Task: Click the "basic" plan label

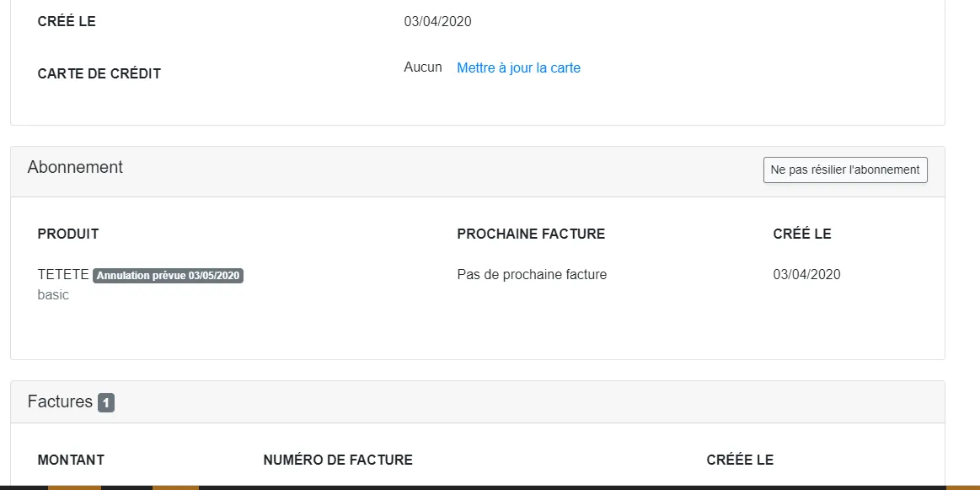Action: pos(53,295)
